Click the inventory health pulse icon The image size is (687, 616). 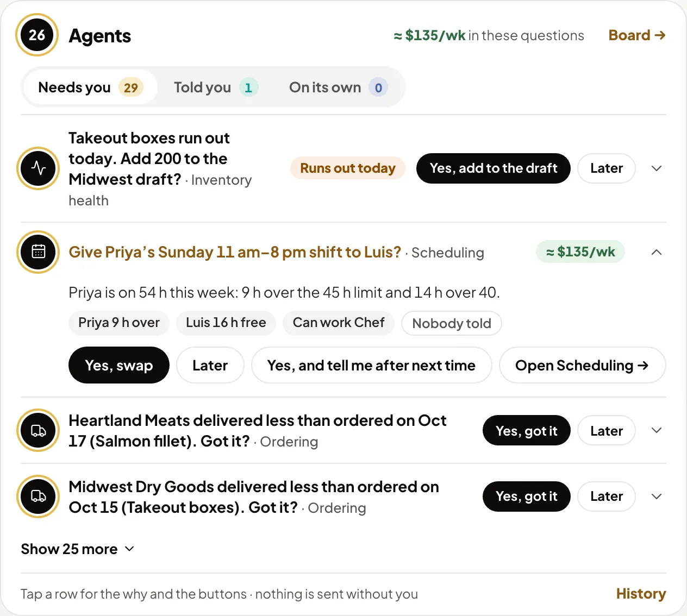[x=38, y=168]
